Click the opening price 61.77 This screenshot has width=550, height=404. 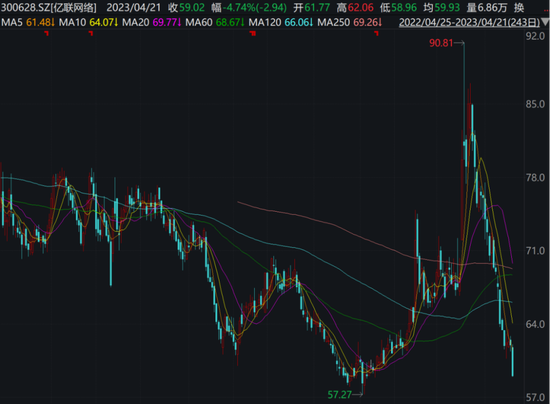point(317,7)
